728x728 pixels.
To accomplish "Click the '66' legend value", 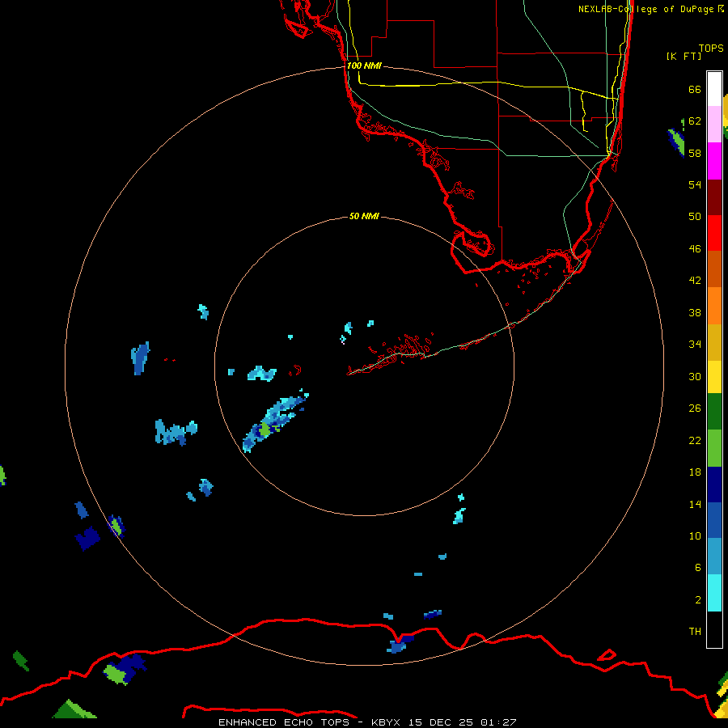I will [695, 90].
